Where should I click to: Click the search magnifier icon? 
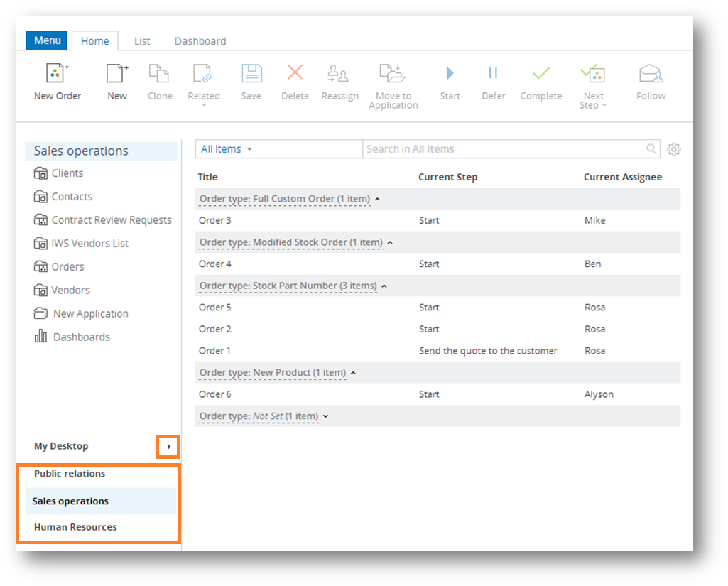tap(651, 149)
